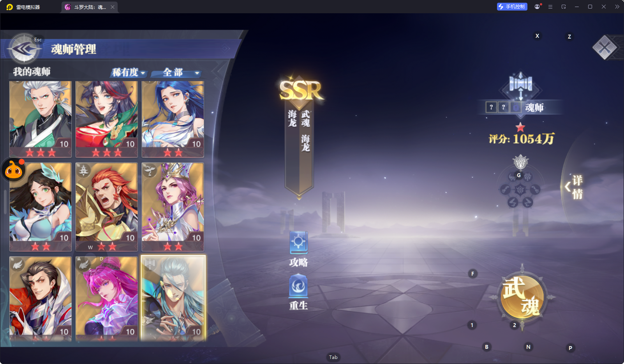Click the 魂师管理 title text
Image resolution: width=624 pixels, height=364 pixels.
74,49
